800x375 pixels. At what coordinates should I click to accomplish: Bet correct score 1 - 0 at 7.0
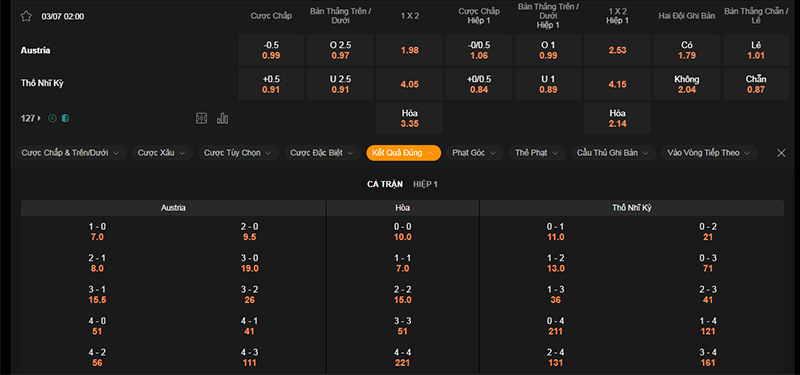pos(97,232)
